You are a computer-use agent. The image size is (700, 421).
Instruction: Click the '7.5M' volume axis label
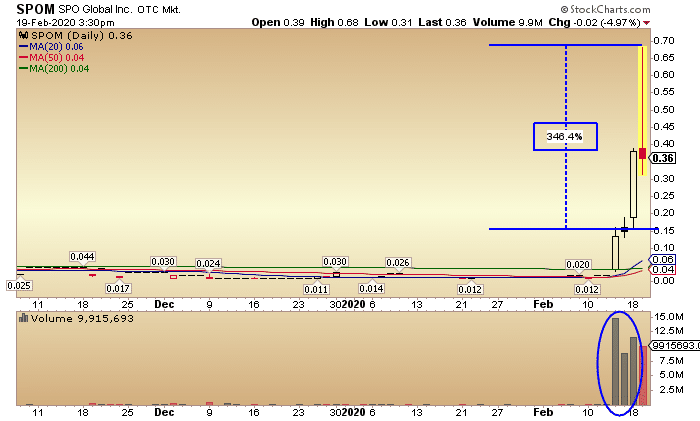pyautogui.click(x=671, y=361)
